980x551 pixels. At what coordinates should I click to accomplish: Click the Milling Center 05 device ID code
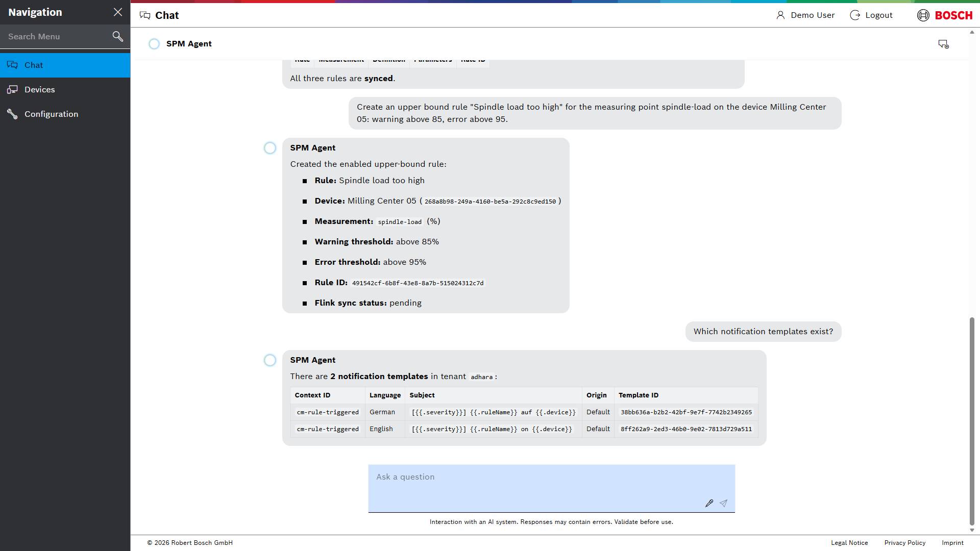coord(490,202)
